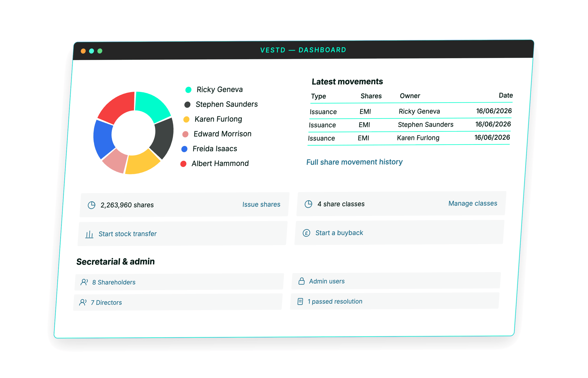Click the Owner column header

tap(410, 96)
